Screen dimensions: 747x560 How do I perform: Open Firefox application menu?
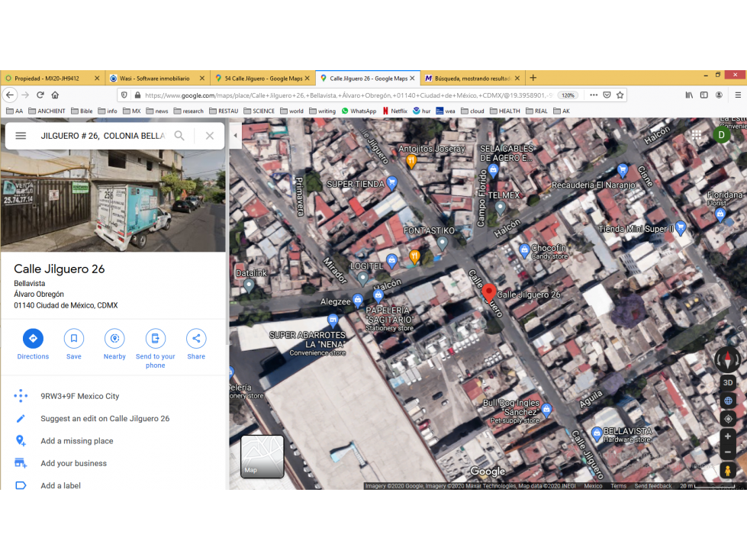pyautogui.click(x=738, y=95)
